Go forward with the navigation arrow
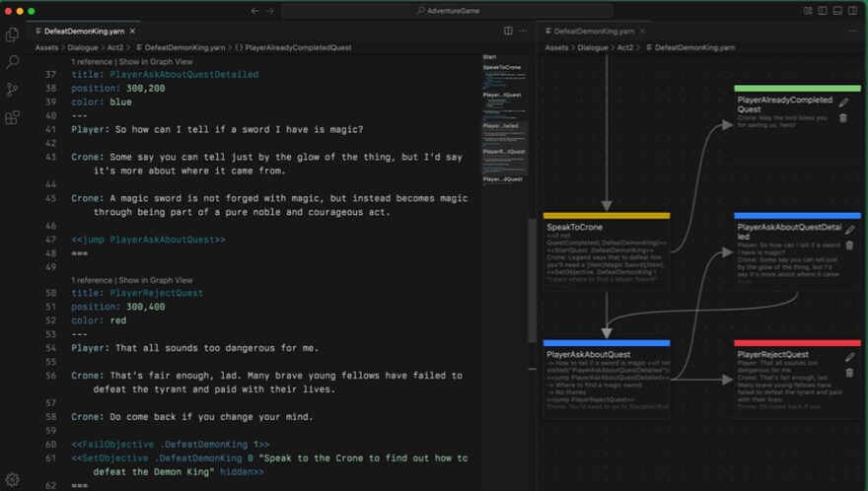 pos(270,11)
